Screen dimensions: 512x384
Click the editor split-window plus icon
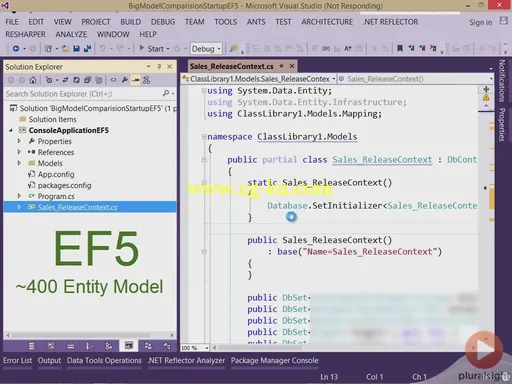(486, 89)
